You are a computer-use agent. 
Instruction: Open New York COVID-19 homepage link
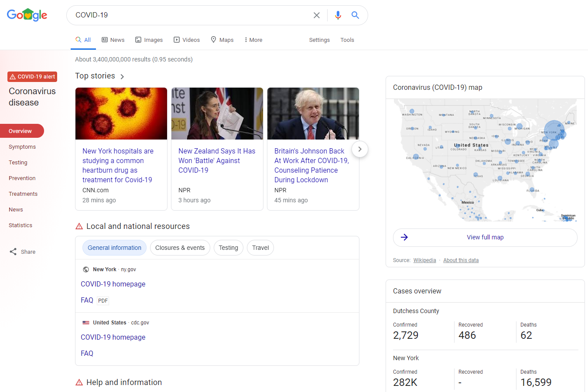113,284
